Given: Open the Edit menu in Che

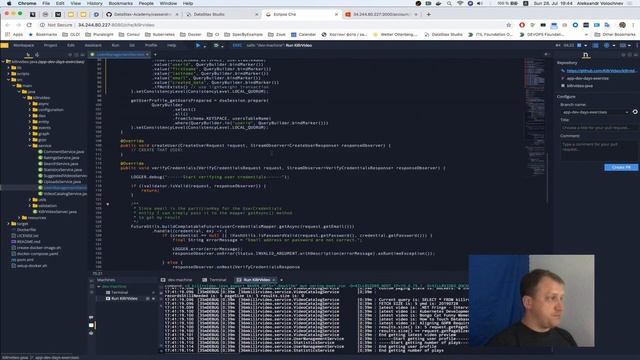Looking at the screenshot, I should click(x=71, y=45).
